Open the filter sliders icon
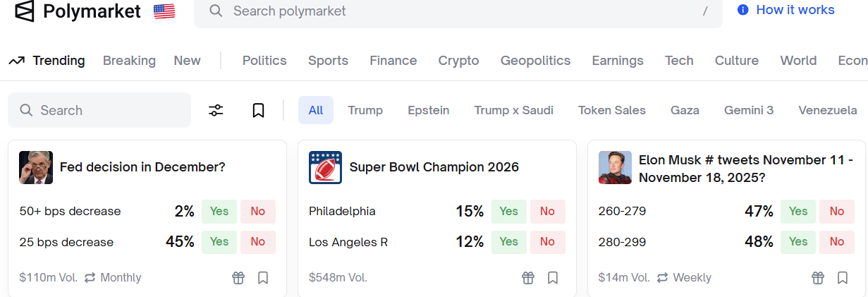 point(216,110)
